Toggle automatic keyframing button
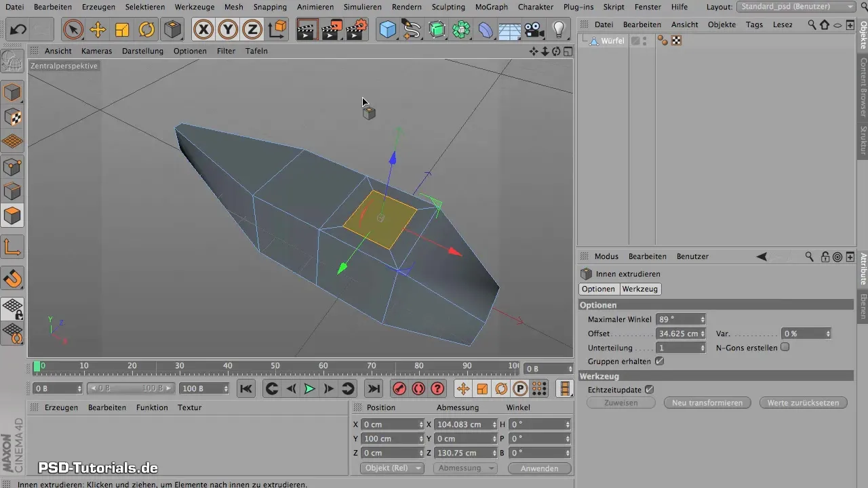Image resolution: width=868 pixels, height=488 pixels. 418,388
